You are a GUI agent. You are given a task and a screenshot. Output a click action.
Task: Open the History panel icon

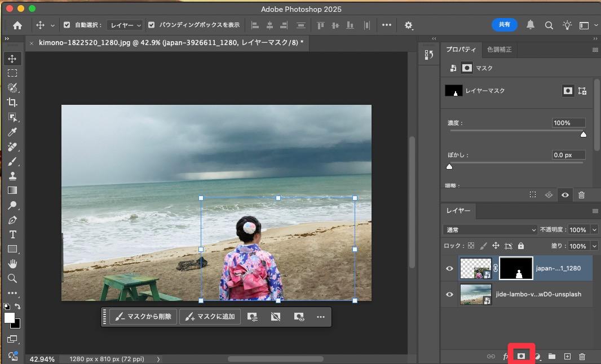pyautogui.click(x=429, y=55)
